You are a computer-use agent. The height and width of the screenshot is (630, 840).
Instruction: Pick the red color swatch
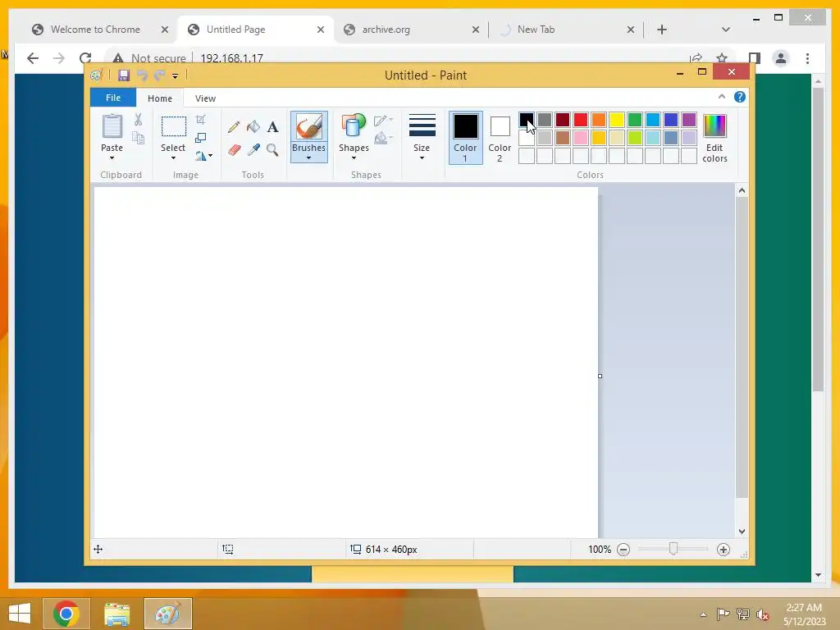point(581,120)
